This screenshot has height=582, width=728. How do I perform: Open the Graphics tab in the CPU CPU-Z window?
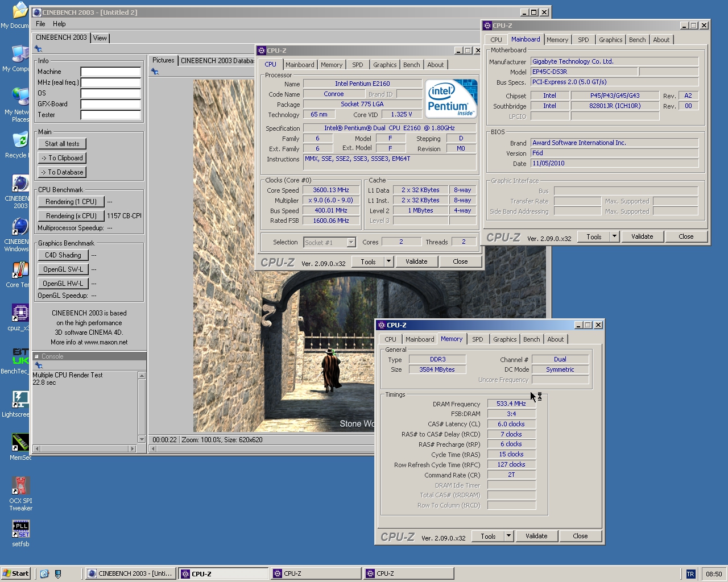[x=385, y=65]
